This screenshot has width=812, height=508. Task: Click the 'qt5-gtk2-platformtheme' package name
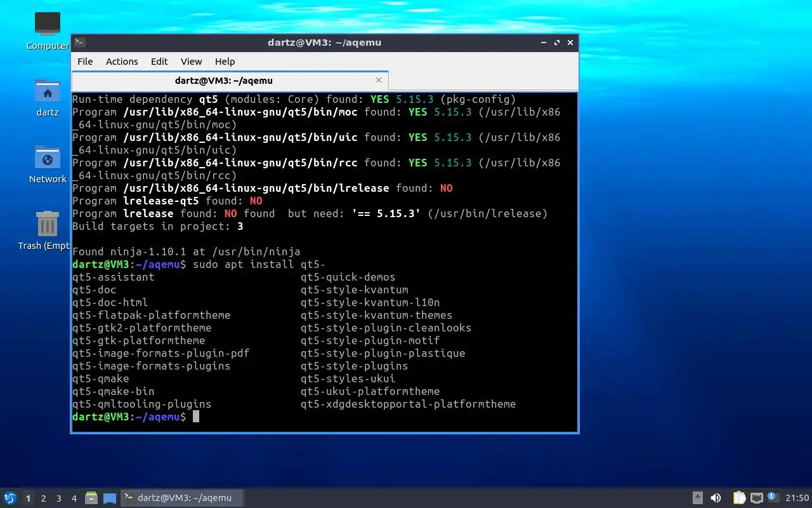[x=142, y=328]
